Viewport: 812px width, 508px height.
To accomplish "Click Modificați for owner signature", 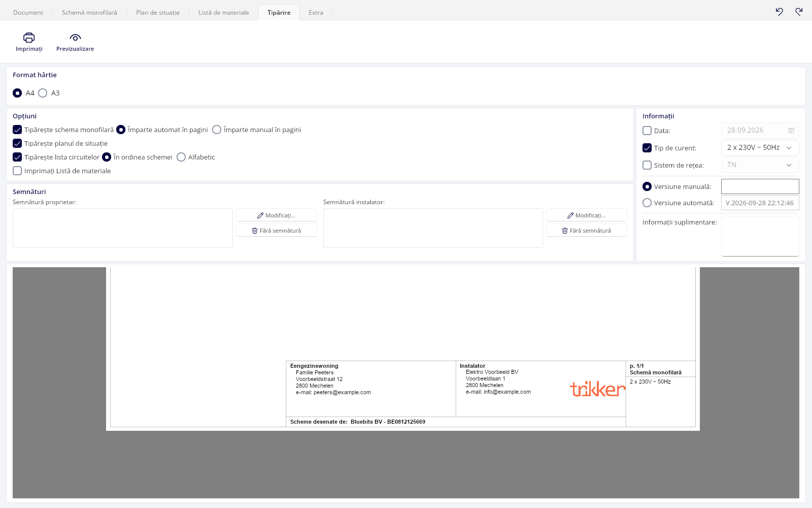I will point(277,215).
